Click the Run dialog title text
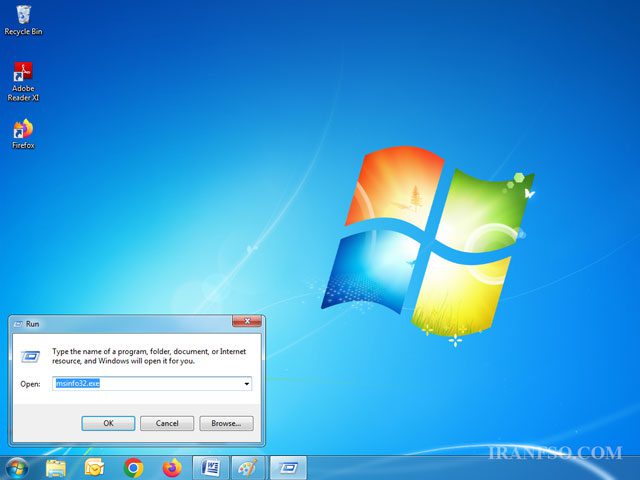Screen dimensions: 640x480 [33, 324]
